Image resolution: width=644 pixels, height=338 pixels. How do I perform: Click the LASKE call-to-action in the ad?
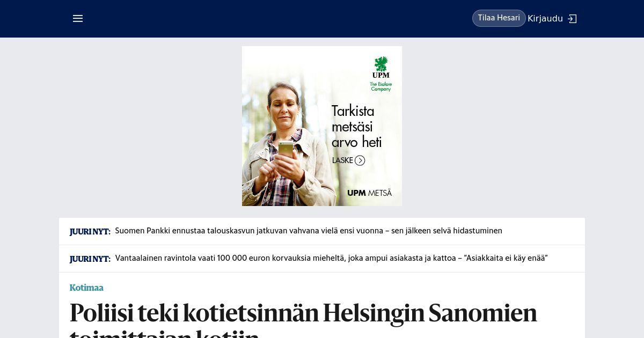(342, 160)
